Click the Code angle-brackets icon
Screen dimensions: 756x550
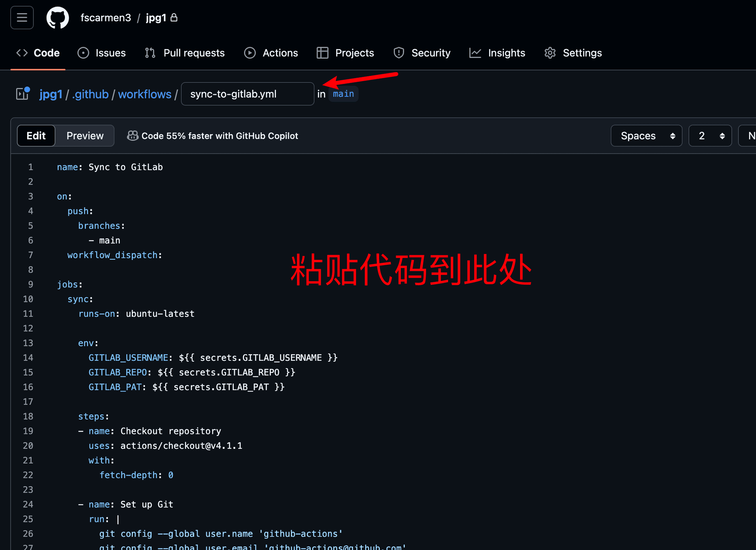point(22,53)
